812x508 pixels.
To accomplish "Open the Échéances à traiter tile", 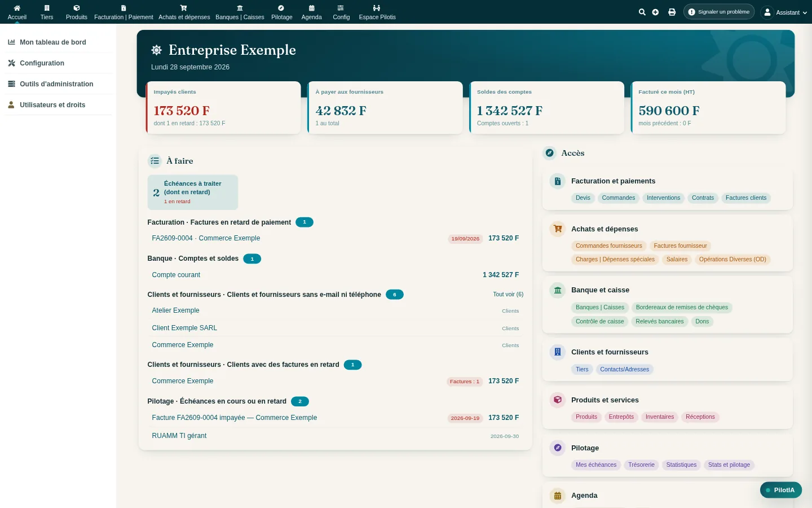I will 193,192.
